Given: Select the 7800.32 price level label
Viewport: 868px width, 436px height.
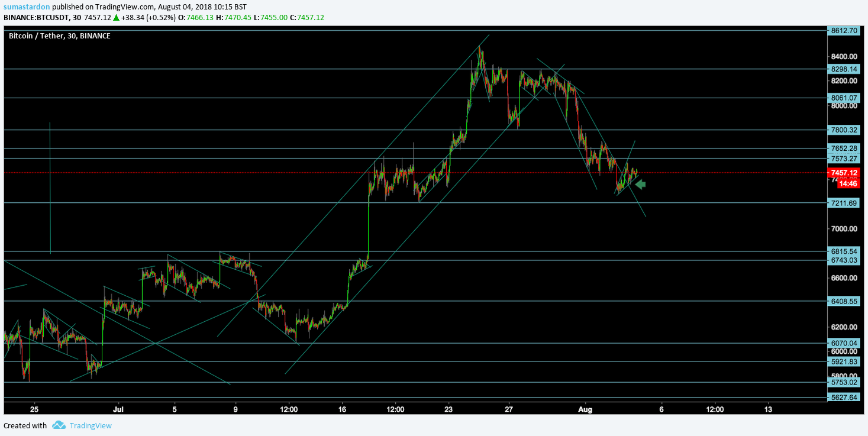Looking at the screenshot, I should 843,130.
